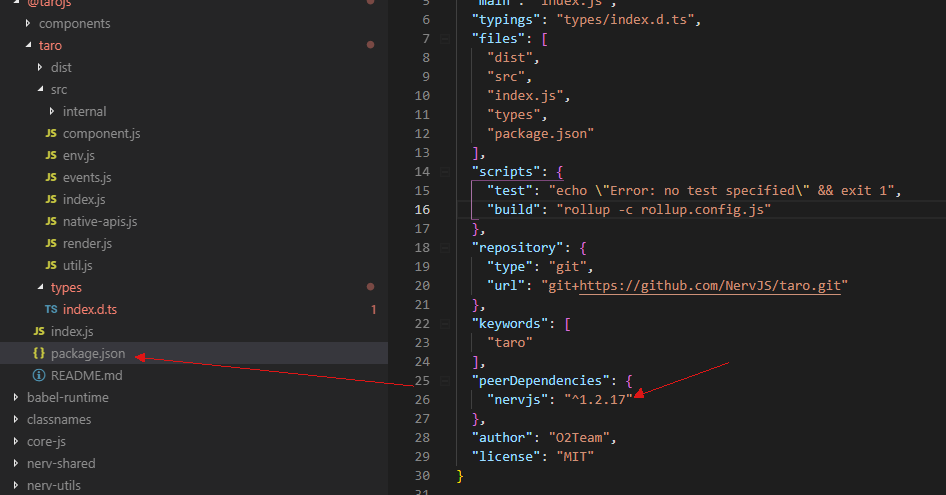Collapse the taro folder arrow
Screen dimensions: 946x495
coord(28,45)
